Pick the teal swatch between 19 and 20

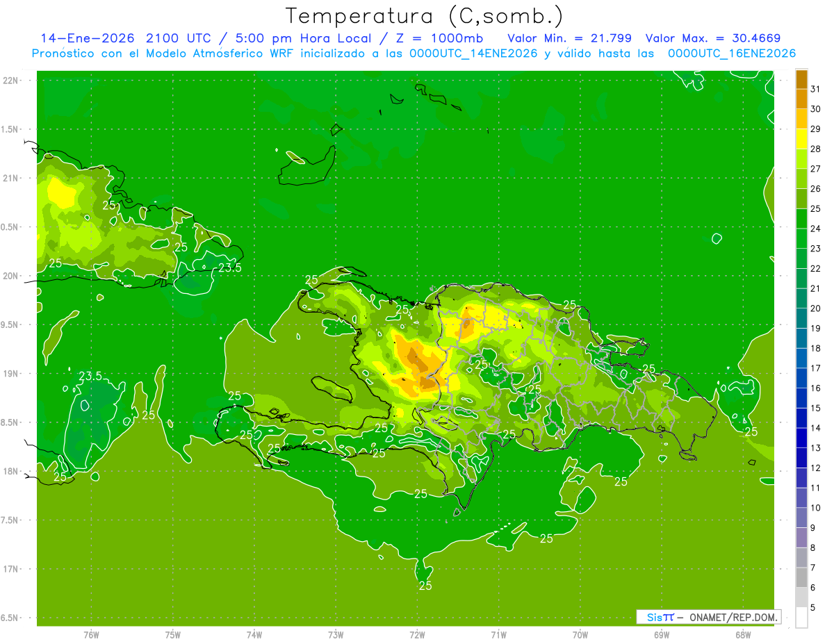tap(801, 319)
